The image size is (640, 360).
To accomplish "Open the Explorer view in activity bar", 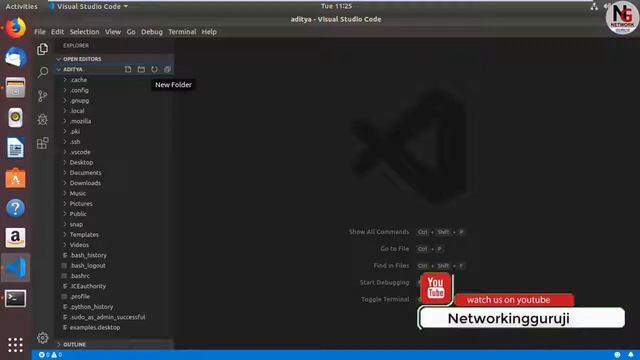I will (x=42, y=49).
